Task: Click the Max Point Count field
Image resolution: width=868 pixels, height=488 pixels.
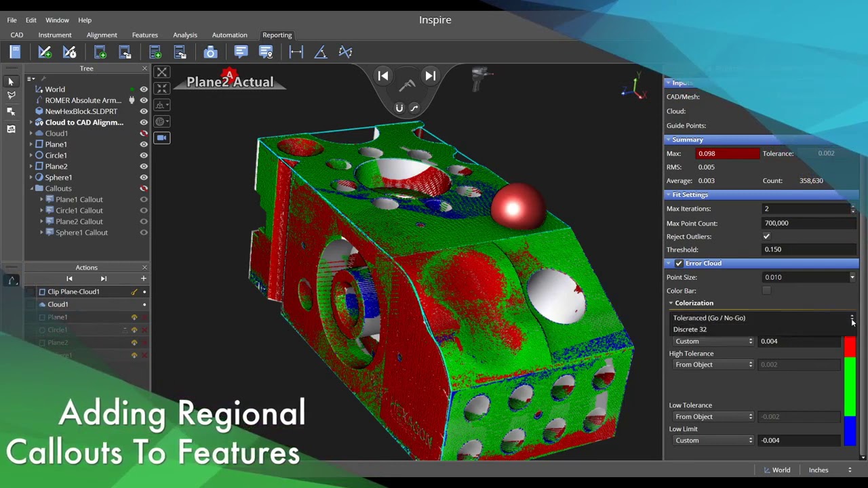Action: [x=810, y=223]
